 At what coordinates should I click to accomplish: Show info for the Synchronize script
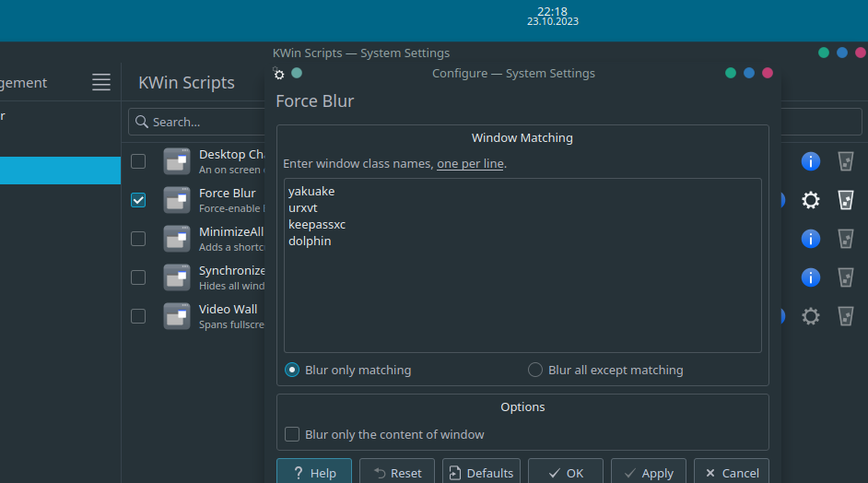point(811,277)
